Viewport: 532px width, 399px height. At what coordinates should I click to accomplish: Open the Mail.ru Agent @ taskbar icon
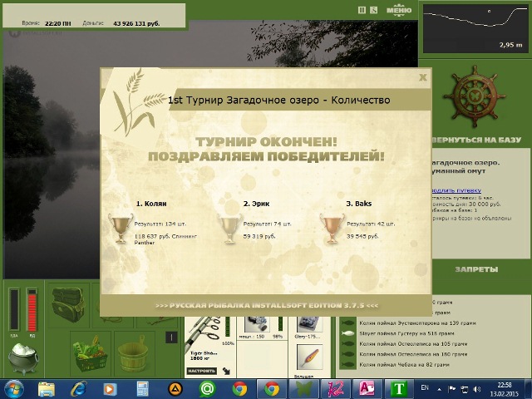tap(208, 389)
